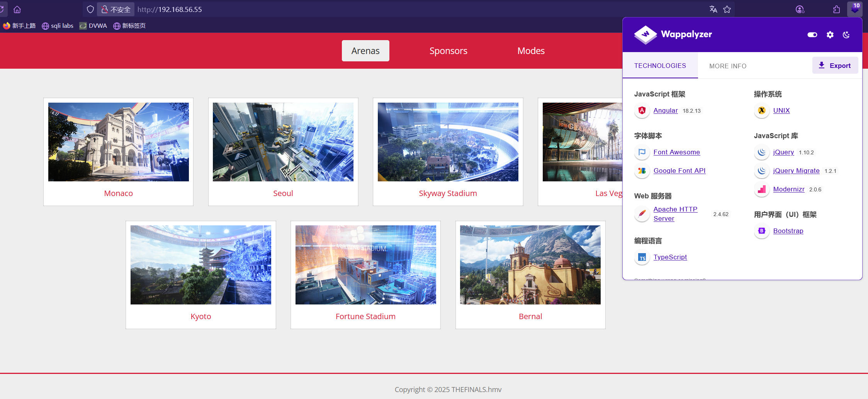Click the tracking protection shield icon

[90, 9]
